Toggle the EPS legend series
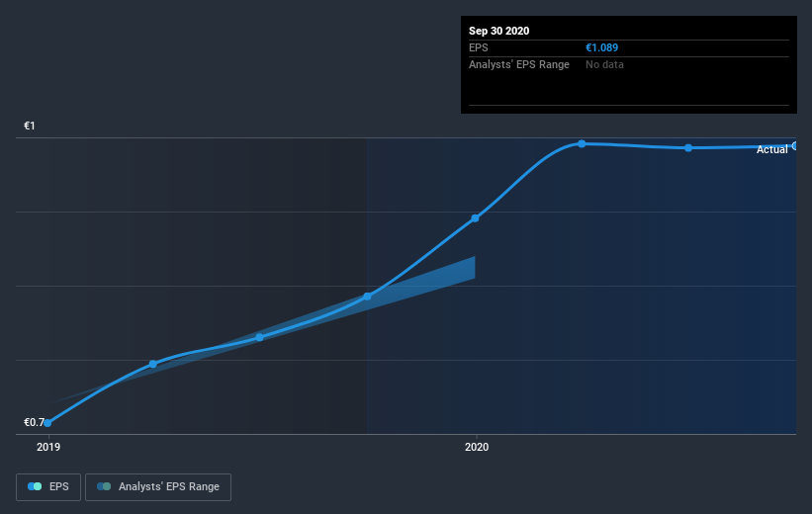812x514 pixels. (x=48, y=487)
